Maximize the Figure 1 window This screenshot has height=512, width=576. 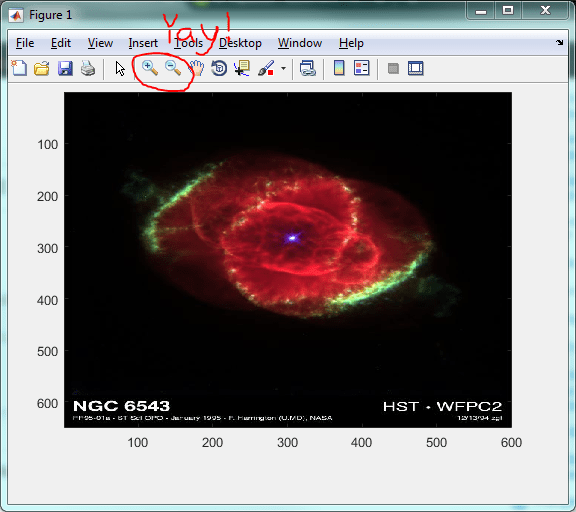(508, 11)
